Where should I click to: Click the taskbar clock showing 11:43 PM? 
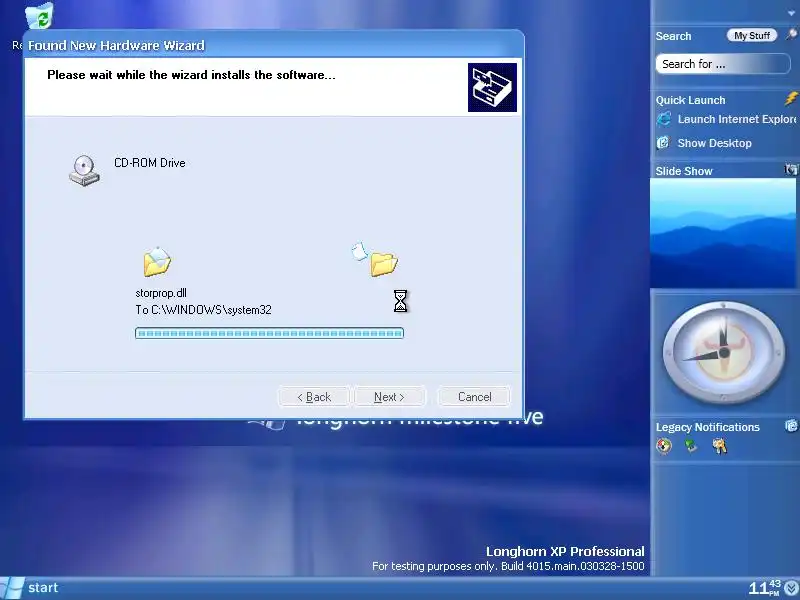765,588
